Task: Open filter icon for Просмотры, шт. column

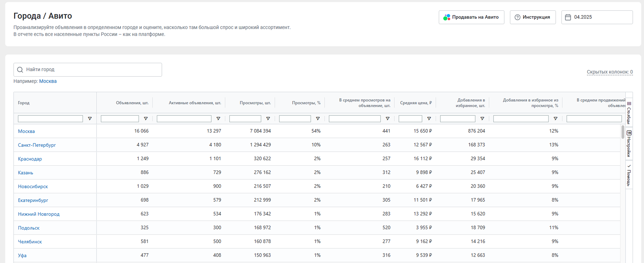Action: pos(268,119)
